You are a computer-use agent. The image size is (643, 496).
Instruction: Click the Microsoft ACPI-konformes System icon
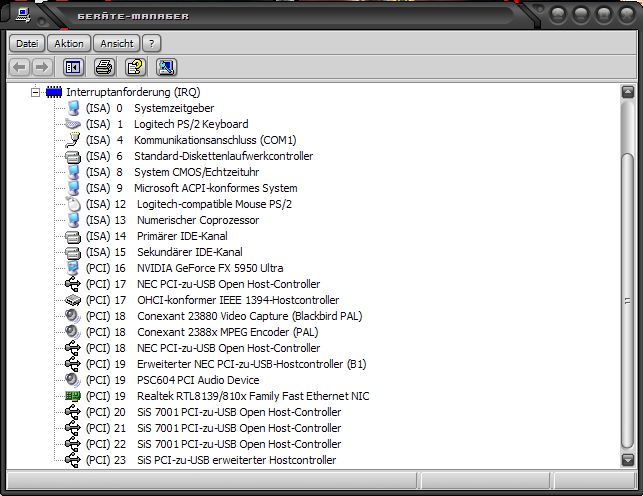pyautogui.click(x=73, y=188)
